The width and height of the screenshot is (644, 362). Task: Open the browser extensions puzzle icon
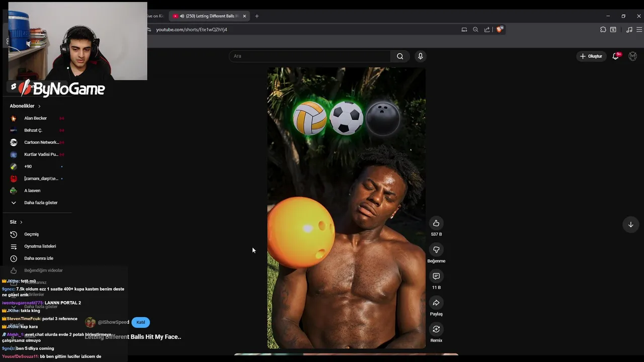pos(603,30)
